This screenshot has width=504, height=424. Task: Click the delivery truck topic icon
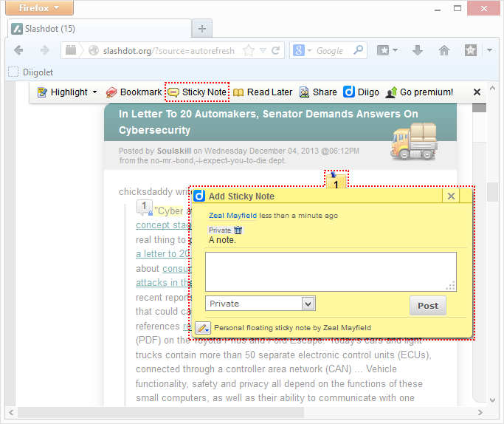414,141
